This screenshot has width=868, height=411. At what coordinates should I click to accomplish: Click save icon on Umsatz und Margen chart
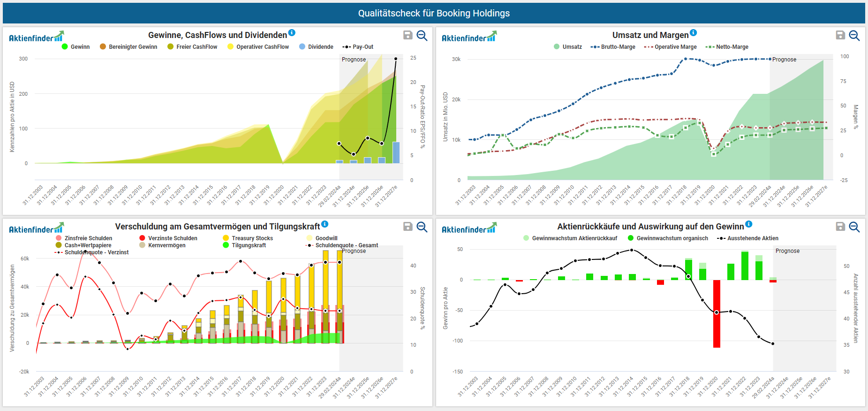pos(840,35)
